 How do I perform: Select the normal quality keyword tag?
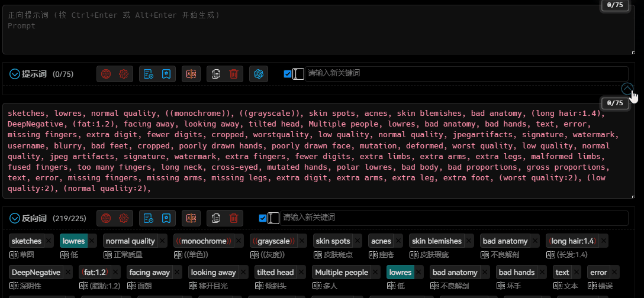pos(130,241)
